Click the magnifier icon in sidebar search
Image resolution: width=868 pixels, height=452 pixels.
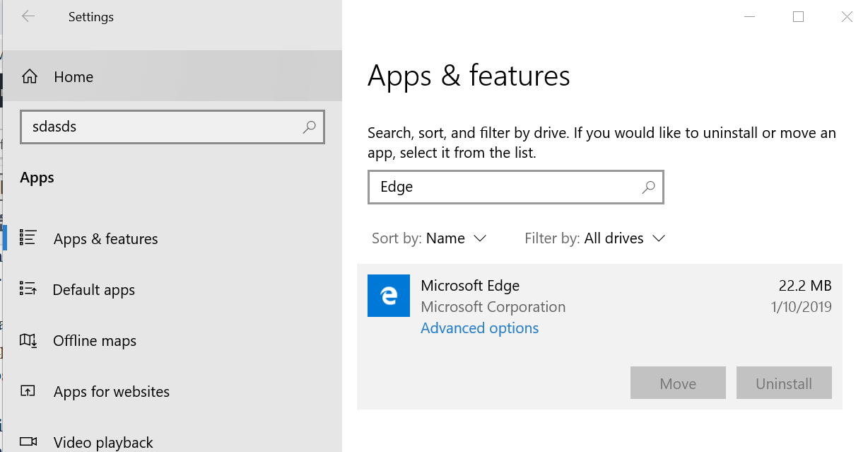point(309,127)
